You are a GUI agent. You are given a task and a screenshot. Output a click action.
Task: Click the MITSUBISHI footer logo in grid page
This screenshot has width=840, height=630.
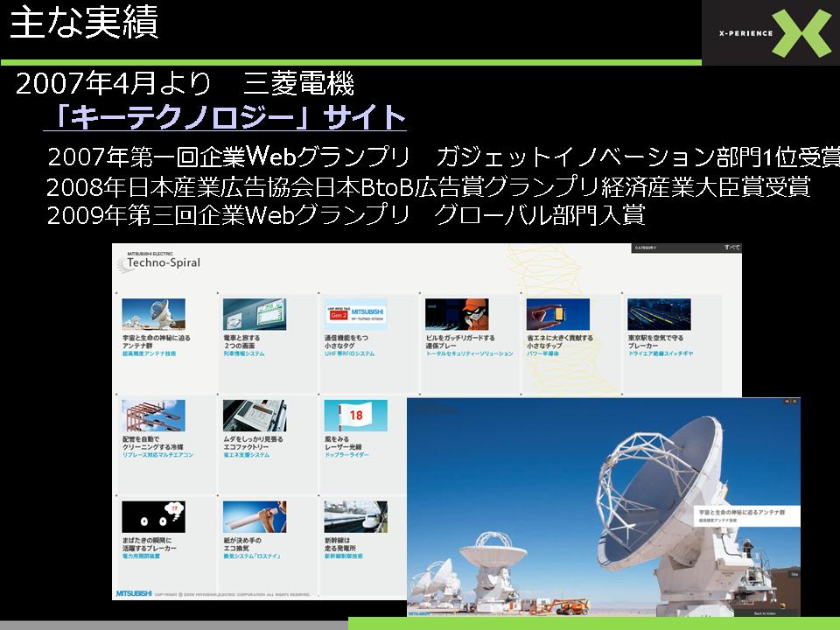tap(134, 593)
